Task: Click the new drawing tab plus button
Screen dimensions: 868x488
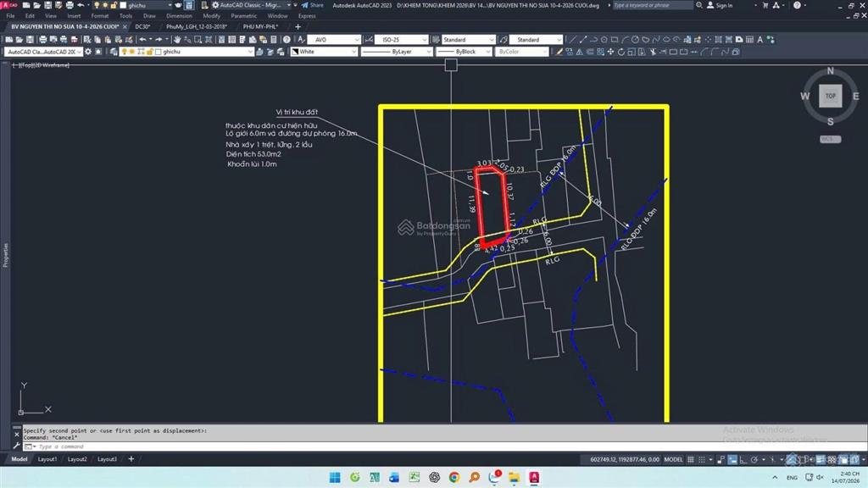Action: tap(298, 26)
